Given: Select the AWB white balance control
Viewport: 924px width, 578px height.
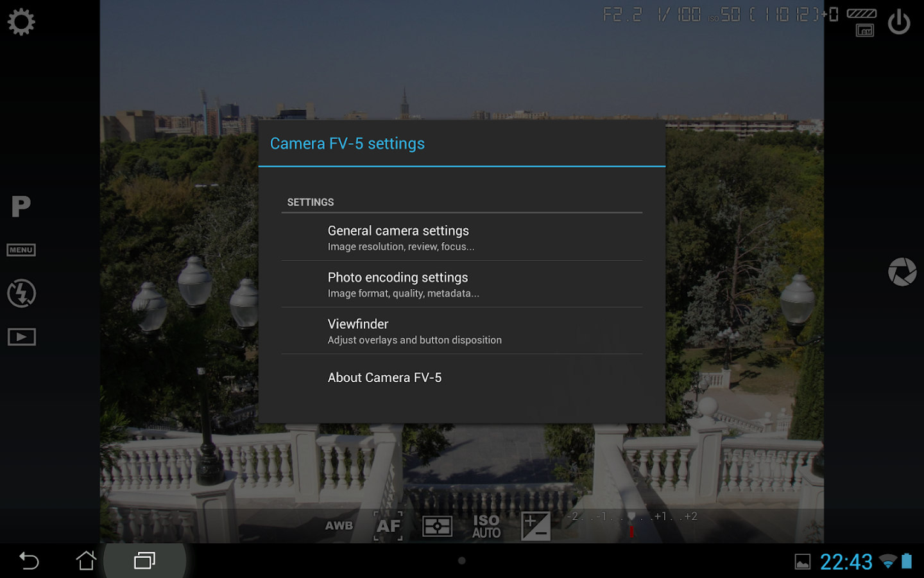Looking at the screenshot, I should pyautogui.click(x=339, y=526).
